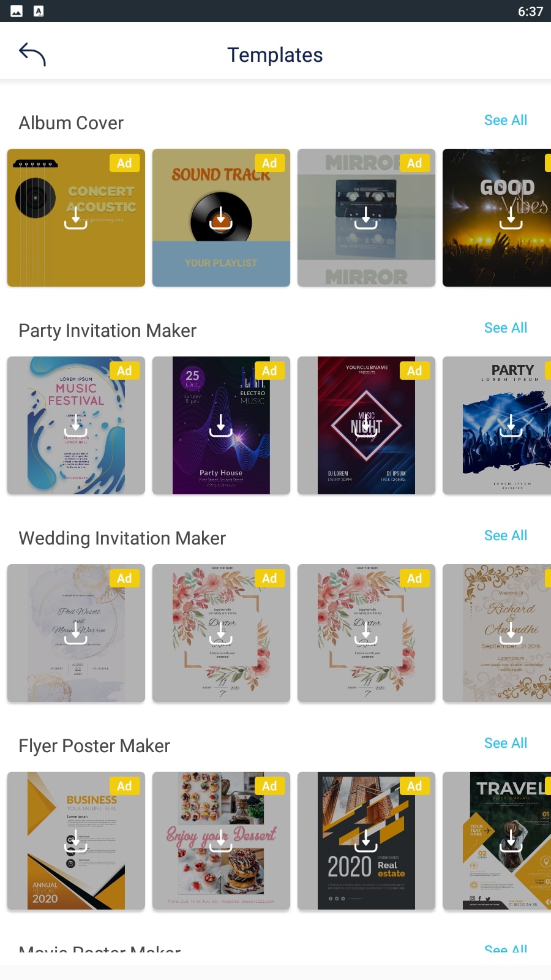
Task: Download the 2020 Real Estate flyer
Action: coord(366,840)
